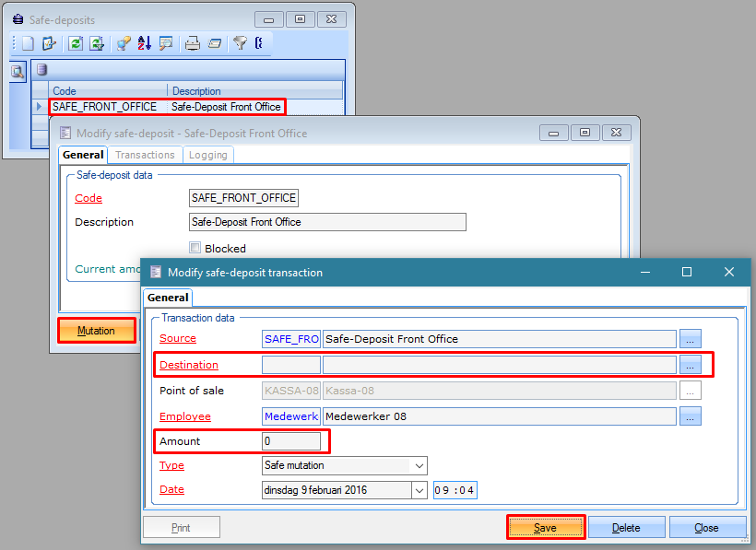Image resolution: width=756 pixels, height=550 pixels.
Task: Open the Employee lookup browse button
Action: tap(691, 416)
